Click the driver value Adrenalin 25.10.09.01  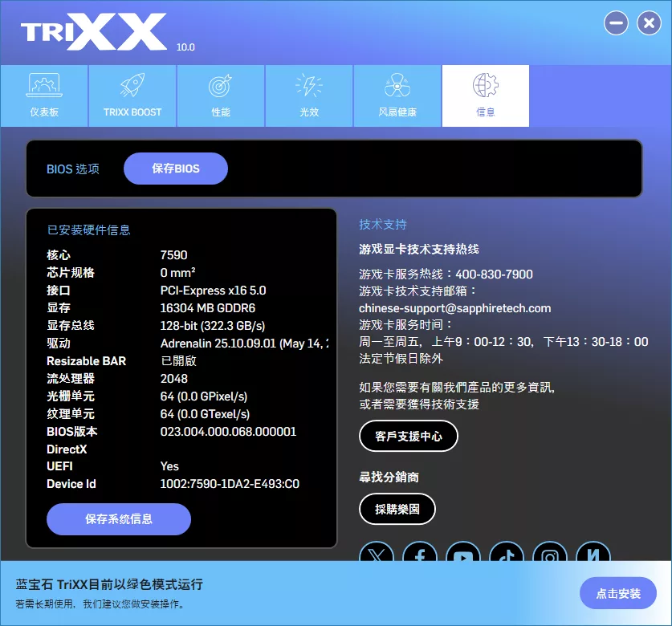(244, 343)
